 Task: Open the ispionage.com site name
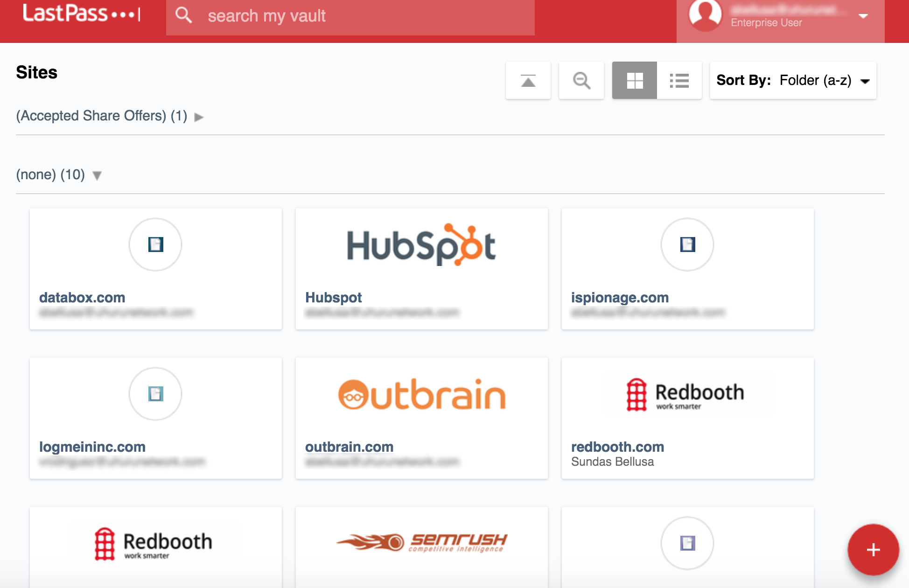click(620, 297)
